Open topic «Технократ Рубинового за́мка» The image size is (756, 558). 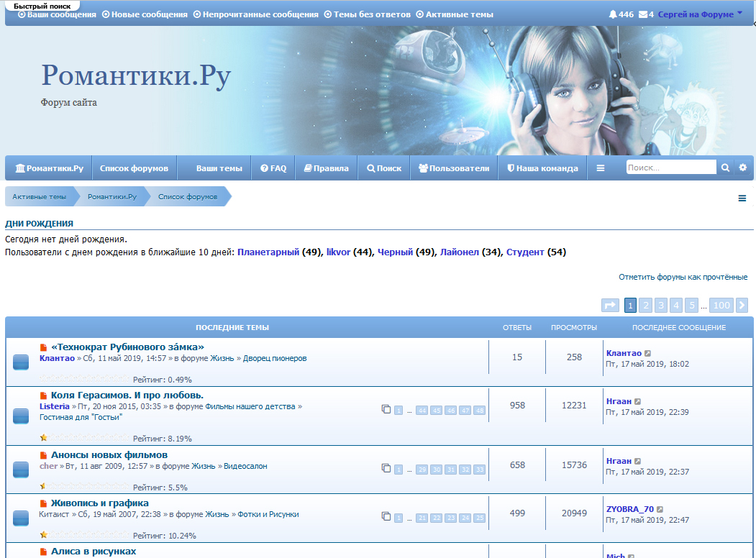tap(127, 347)
